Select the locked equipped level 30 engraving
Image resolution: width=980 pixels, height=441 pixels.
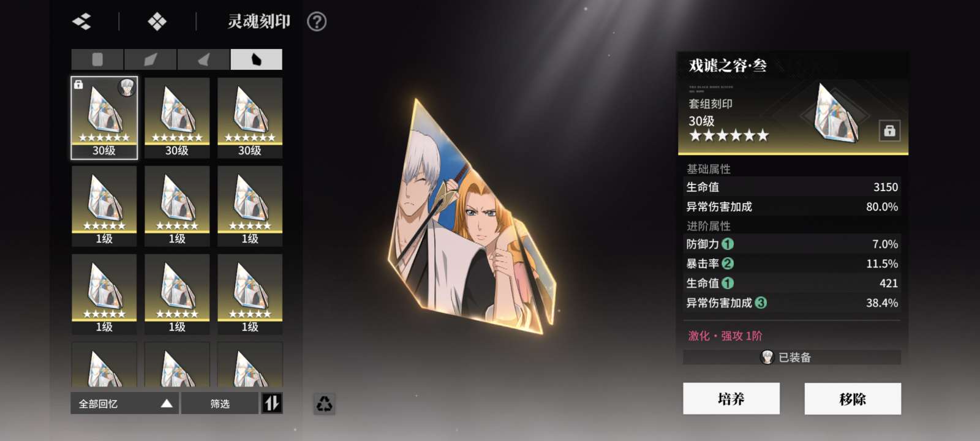pos(104,118)
